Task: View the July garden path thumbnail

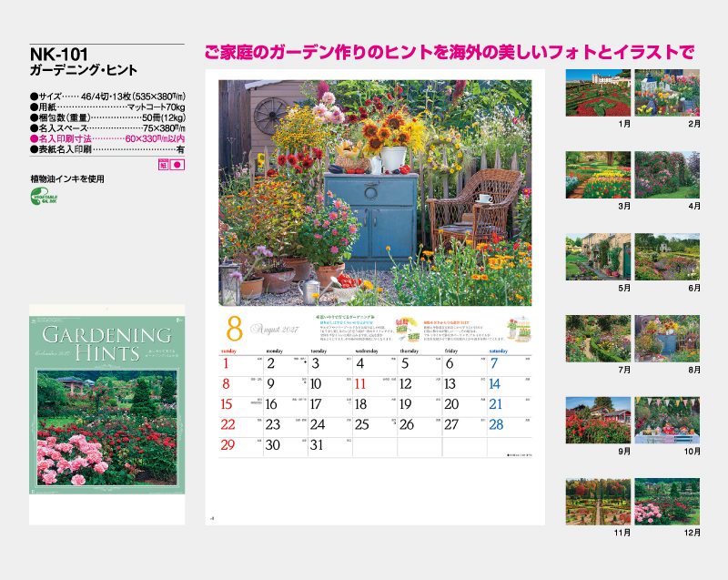Action: click(x=598, y=339)
